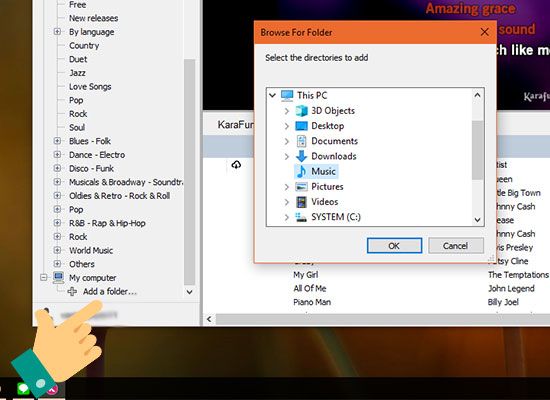The height and width of the screenshot is (400, 550).
Task: Click sidebar scroll down arrow
Action: click(189, 292)
